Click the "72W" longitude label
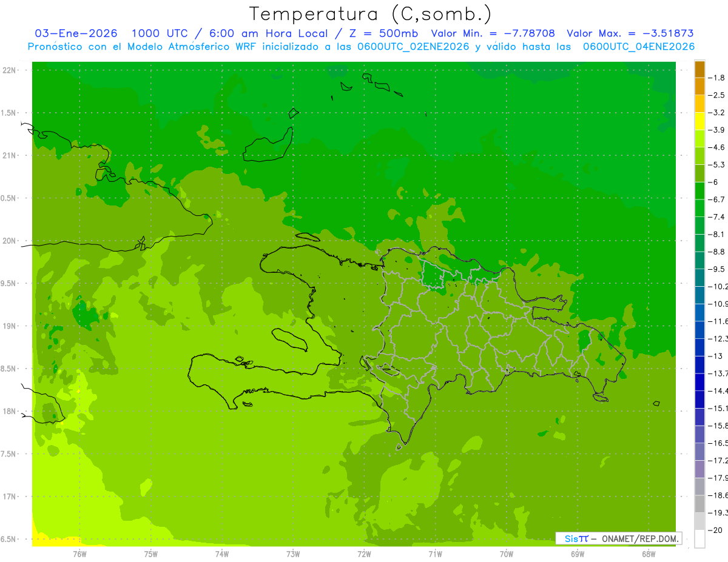Screen dimensions: 728x562 [x=364, y=554]
